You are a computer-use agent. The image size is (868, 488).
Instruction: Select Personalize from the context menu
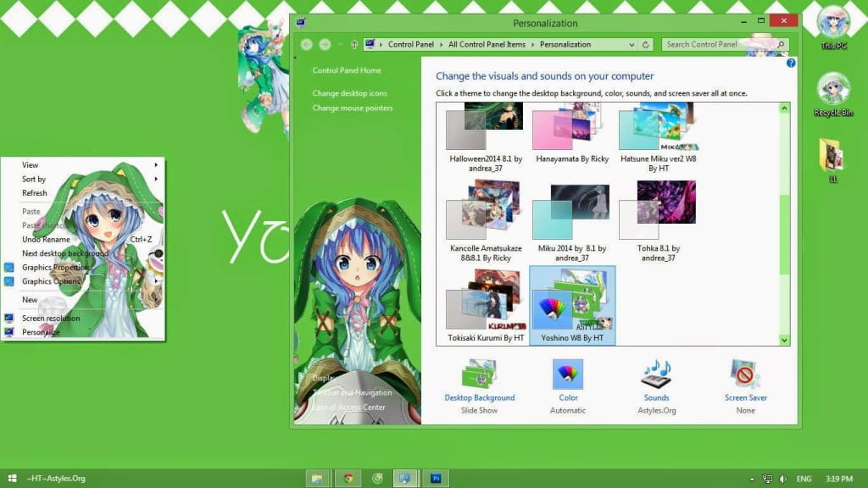point(38,332)
